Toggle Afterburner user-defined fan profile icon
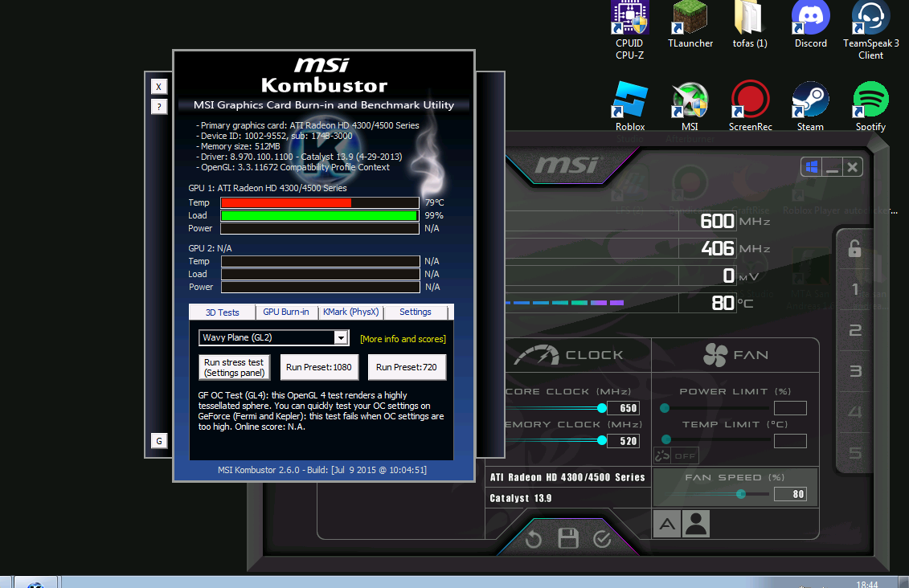 click(696, 525)
